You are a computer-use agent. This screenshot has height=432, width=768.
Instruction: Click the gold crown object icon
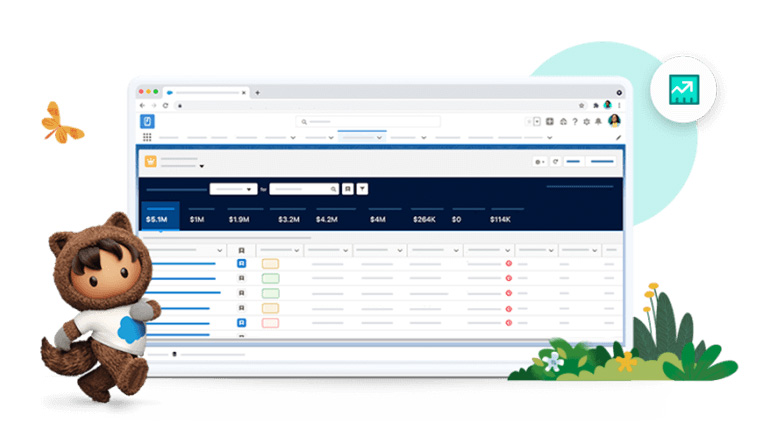point(151,161)
